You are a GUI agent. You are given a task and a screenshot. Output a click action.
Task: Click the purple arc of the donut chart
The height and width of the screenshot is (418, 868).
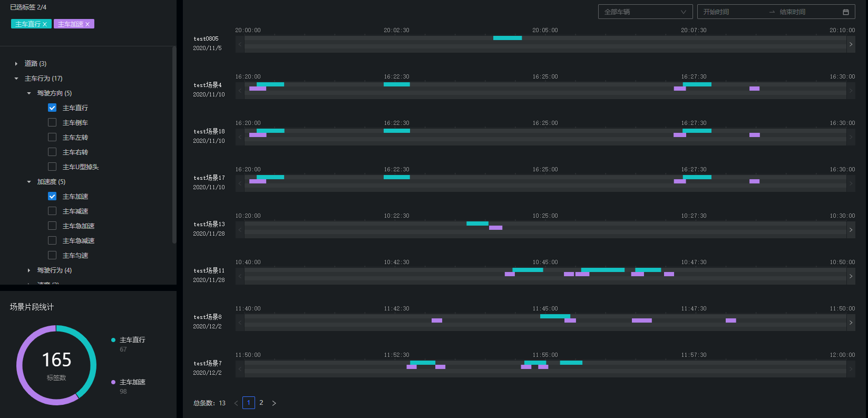[21, 377]
